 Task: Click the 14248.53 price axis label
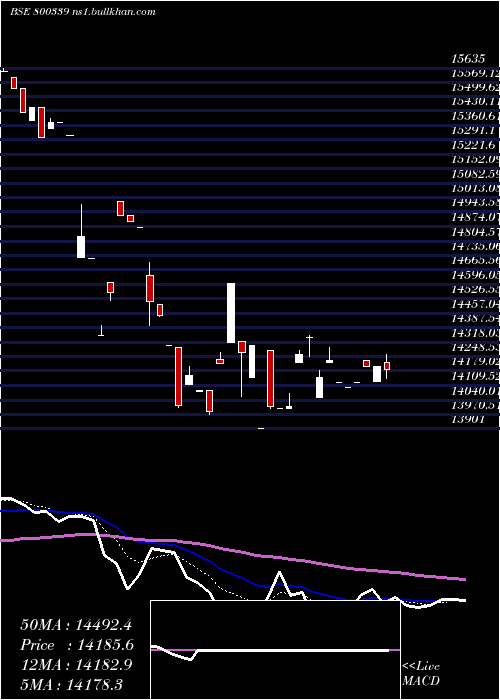(475, 346)
